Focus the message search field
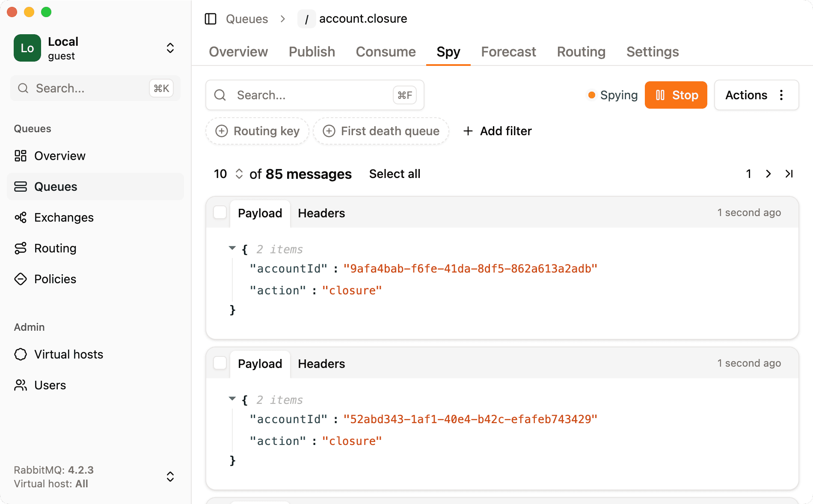The height and width of the screenshot is (504, 813). (x=315, y=95)
